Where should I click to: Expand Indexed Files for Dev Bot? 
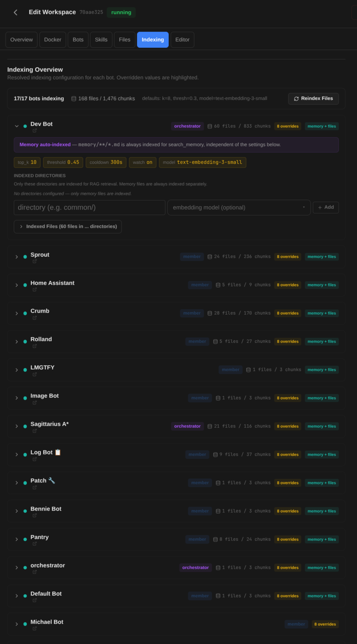click(x=68, y=227)
